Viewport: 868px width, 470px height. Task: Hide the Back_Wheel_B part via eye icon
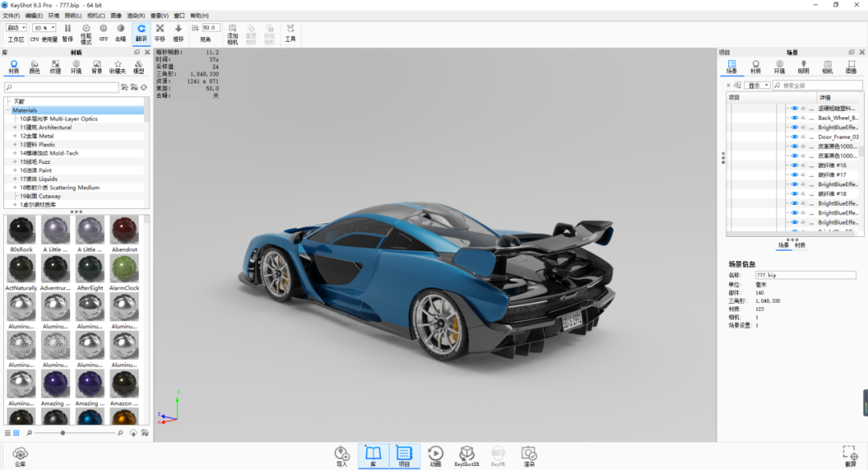pyautogui.click(x=794, y=118)
